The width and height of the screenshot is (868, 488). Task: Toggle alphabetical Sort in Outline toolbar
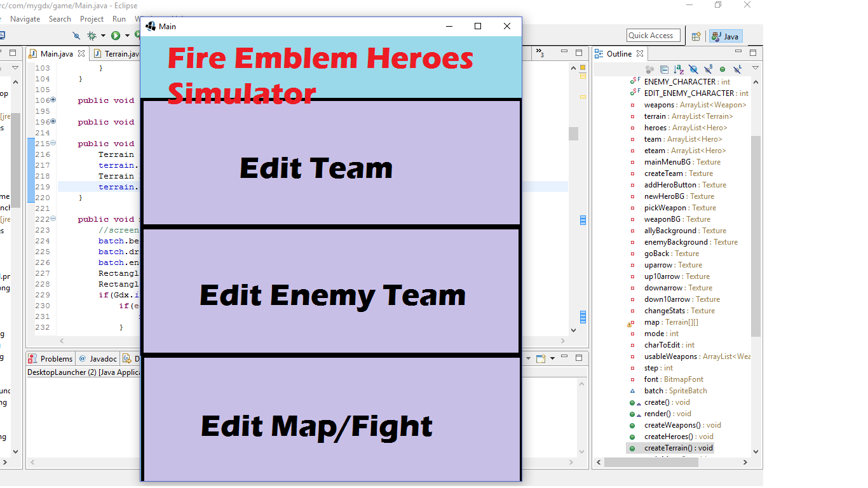[679, 69]
